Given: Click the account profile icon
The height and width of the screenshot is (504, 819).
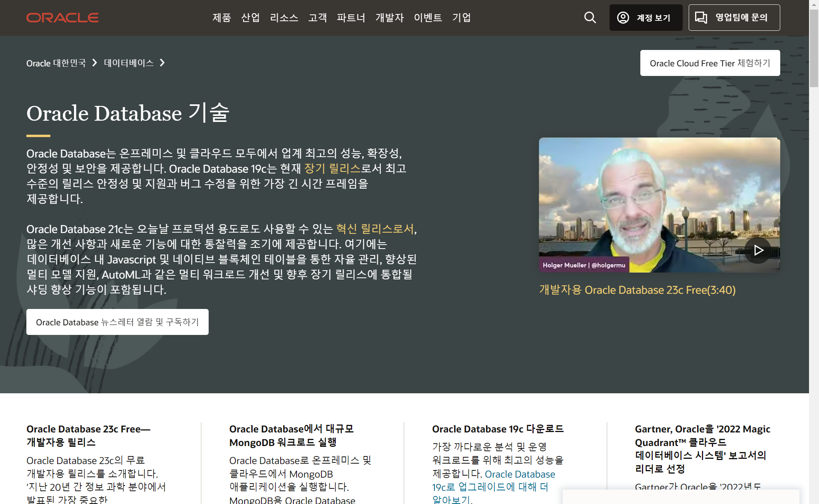Looking at the screenshot, I should click(623, 18).
